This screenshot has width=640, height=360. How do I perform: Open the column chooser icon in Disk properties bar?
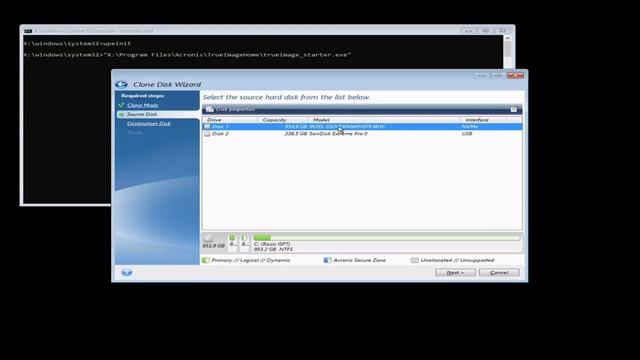tap(513, 109)
